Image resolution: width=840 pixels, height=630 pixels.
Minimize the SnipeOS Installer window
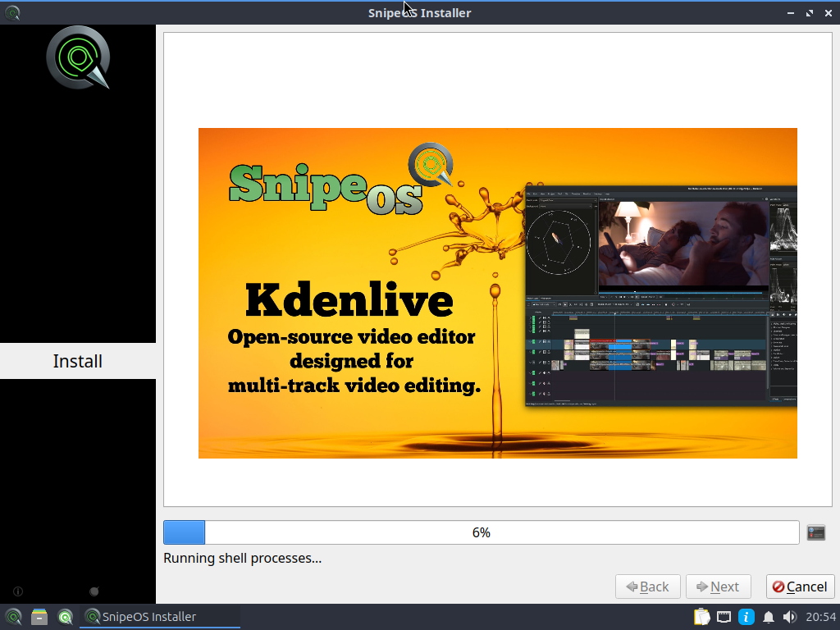tap(791, 13)
